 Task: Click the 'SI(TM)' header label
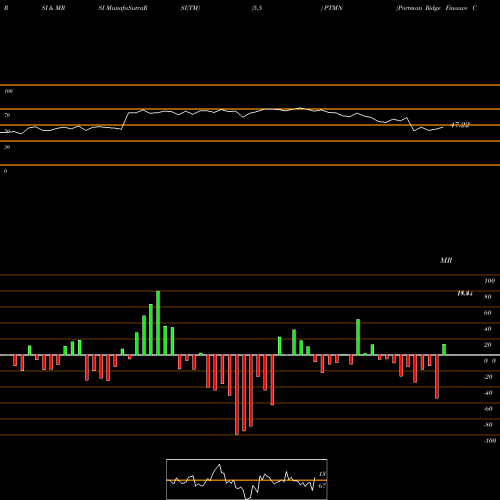(x=190, y=8)
